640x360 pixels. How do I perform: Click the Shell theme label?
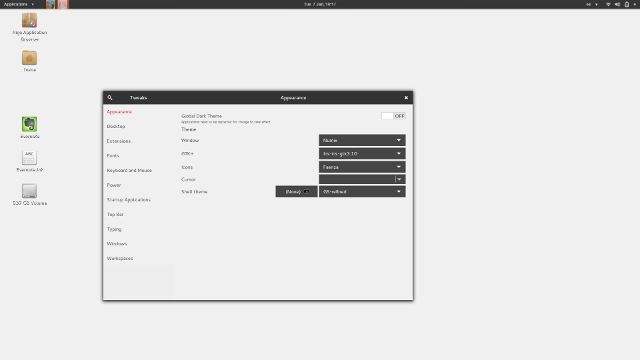(194, 191)
